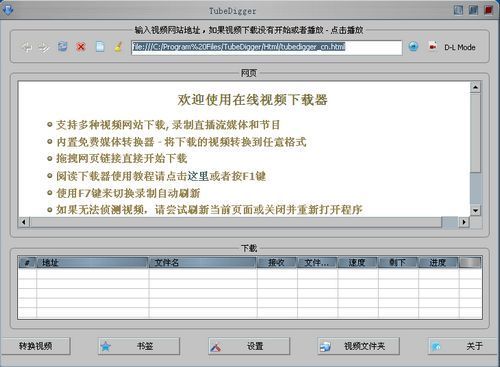Click the icon on the 关于 button
This screenshot has height=367, width=500.
click(436, 347)
